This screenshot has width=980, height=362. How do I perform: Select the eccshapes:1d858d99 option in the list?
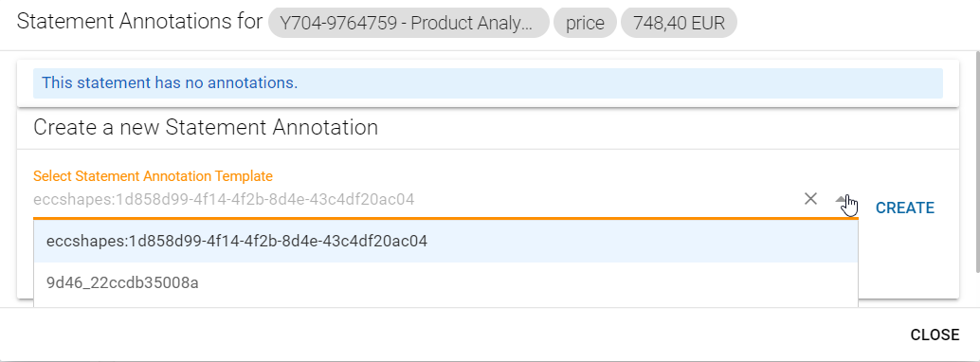[445, 241]
